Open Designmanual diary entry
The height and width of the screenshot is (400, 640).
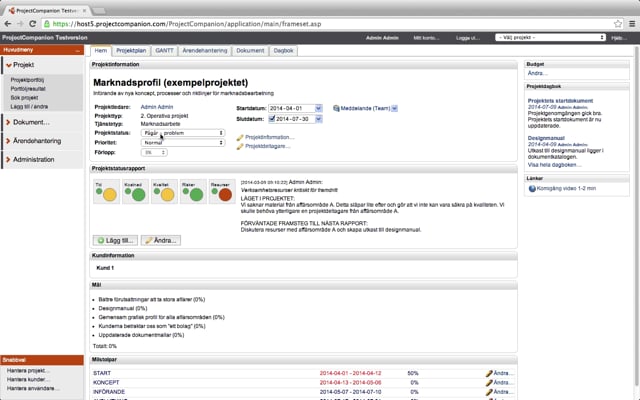click(546, 138)
